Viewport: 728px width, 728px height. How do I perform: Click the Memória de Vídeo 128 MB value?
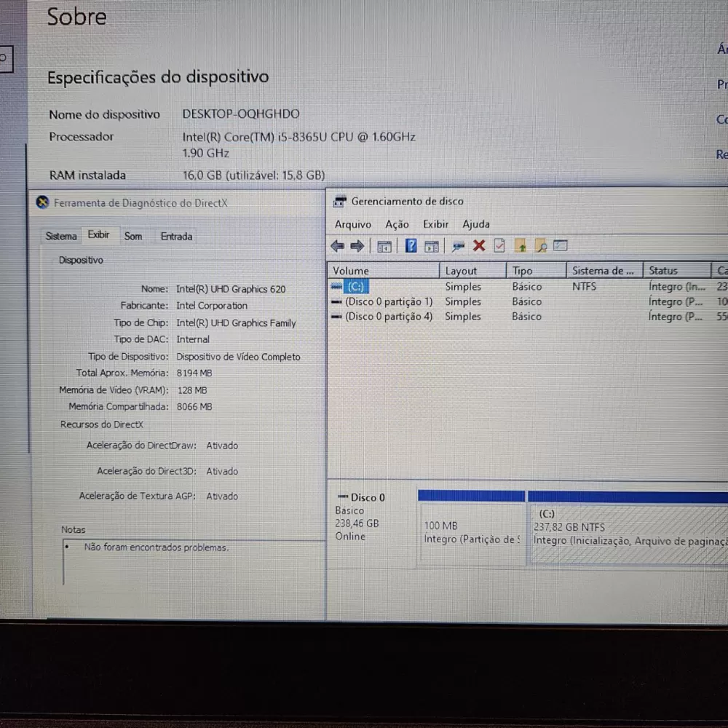192,390
